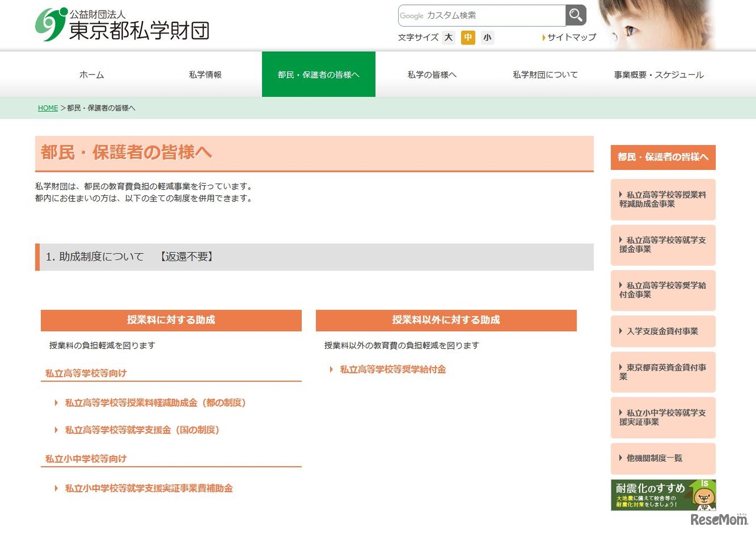Viewport: 756px width, 533px height.
Task: Click arrow icon beside 私立高等学校等奨学給付金
Action: (x=331, y=369)
